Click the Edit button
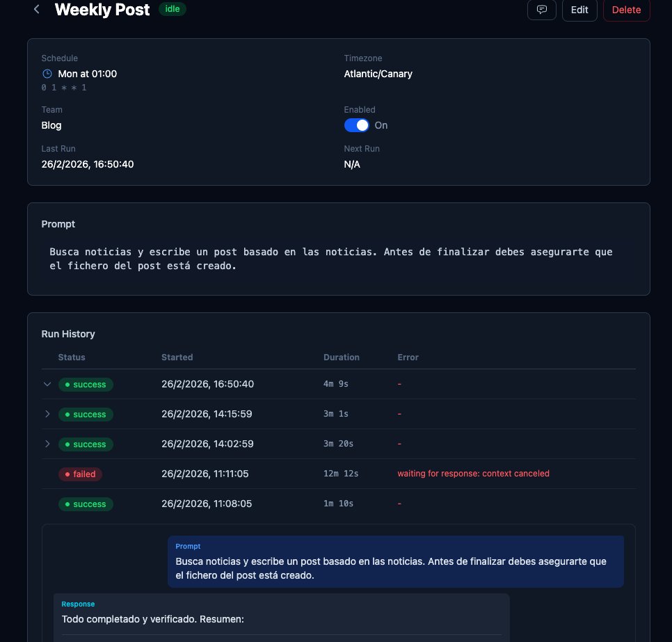The height and width of the screenshot is (642, 672). (x=579, y=10)
